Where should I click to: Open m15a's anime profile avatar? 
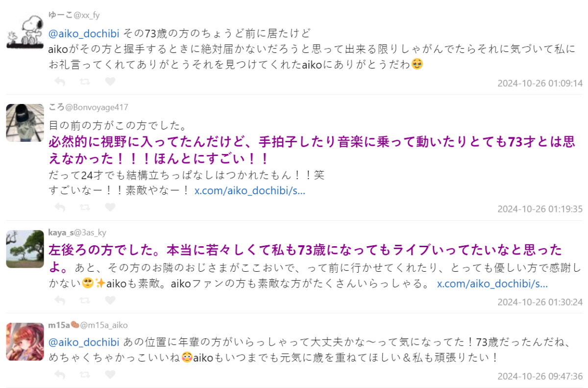point(25,341)
